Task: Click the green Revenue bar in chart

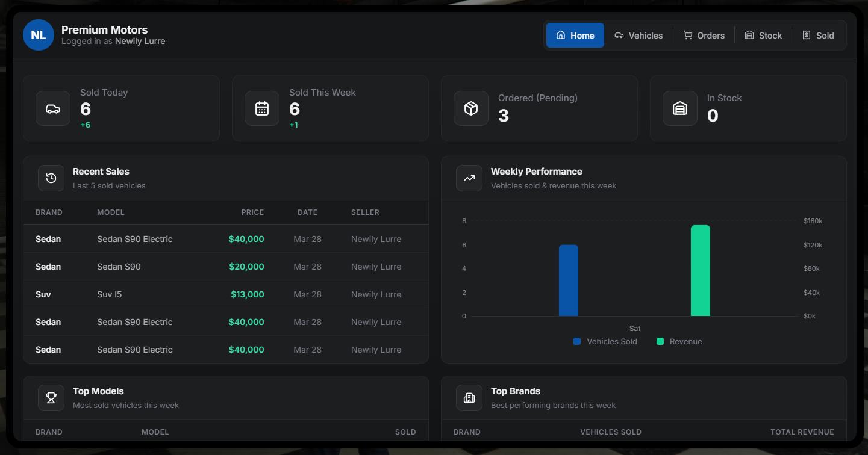Action: click(x=700, y=271)
